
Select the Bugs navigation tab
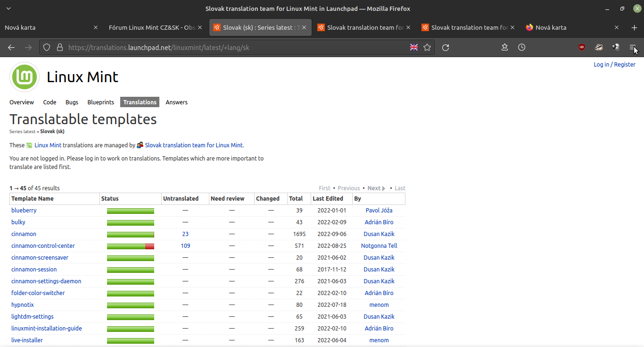pos(72,102)
